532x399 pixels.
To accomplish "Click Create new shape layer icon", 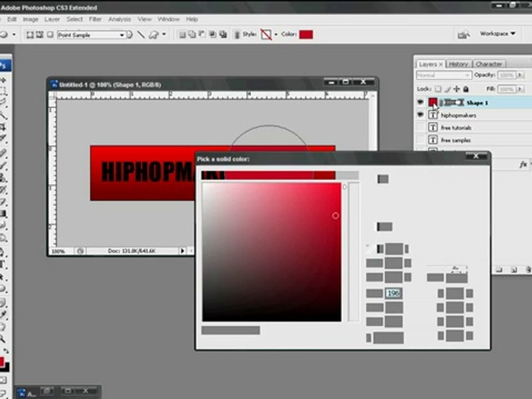I will (x=182, y=34).
